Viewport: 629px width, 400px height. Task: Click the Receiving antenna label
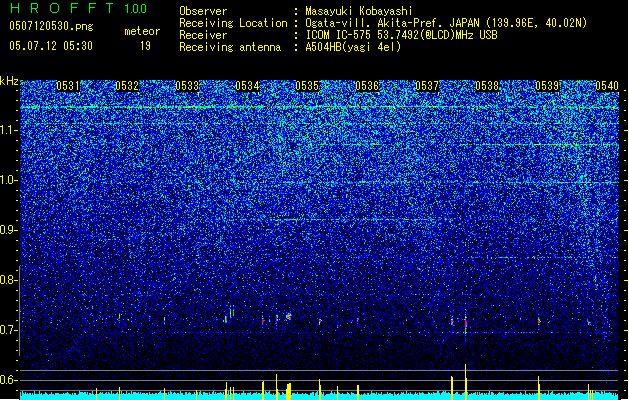tap(230, 47)
